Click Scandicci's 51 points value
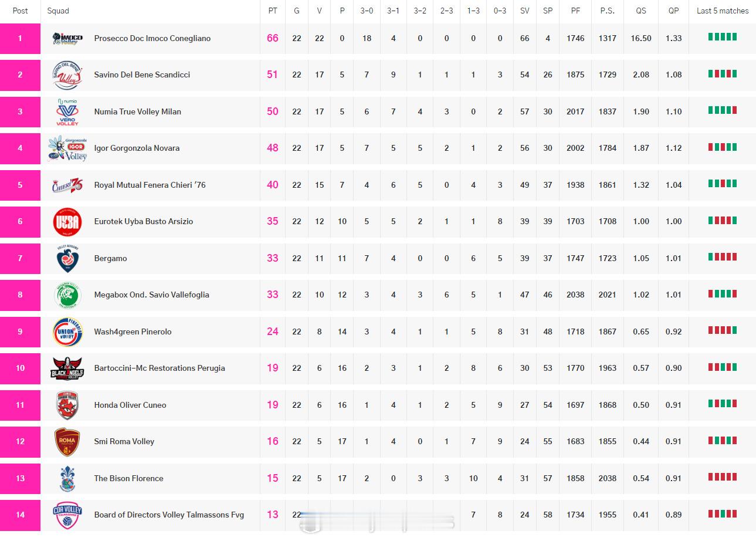Viewport: 756px width, 541px height. 273,75
